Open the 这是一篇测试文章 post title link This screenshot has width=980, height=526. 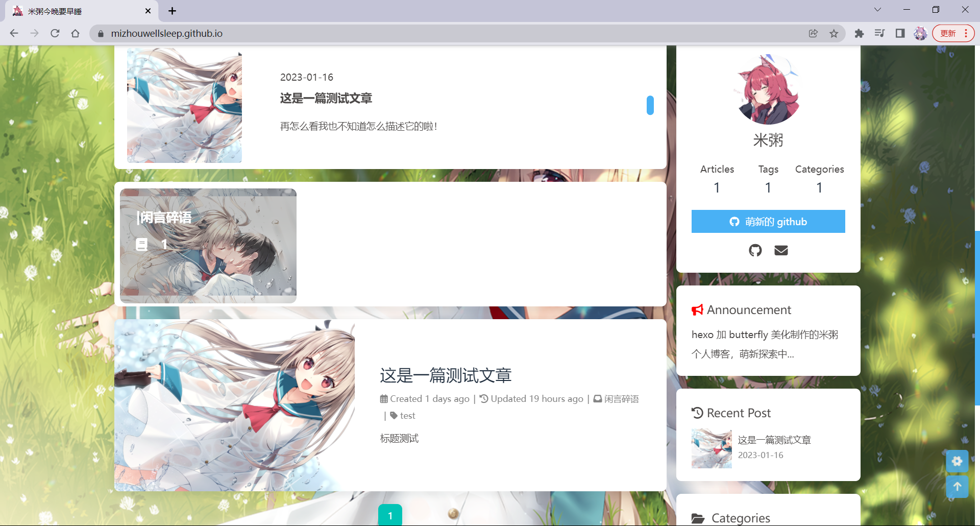click(445, 375)
